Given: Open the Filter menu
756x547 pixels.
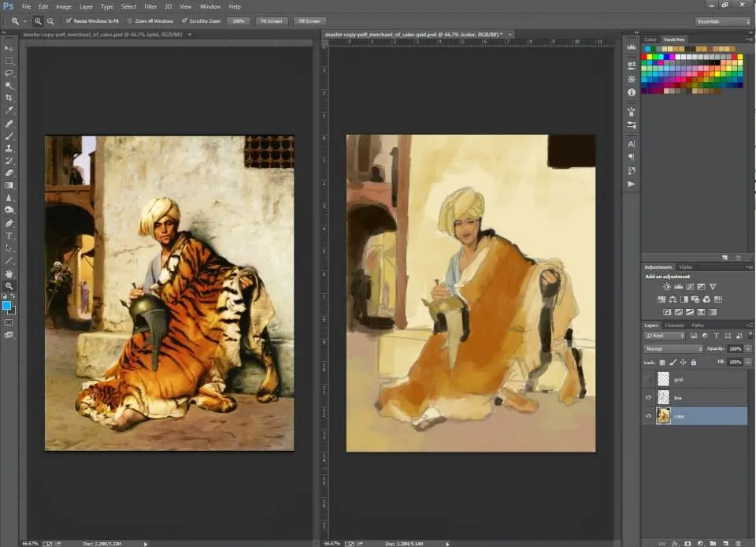Looking at the screenshot, I should (150, 7).
